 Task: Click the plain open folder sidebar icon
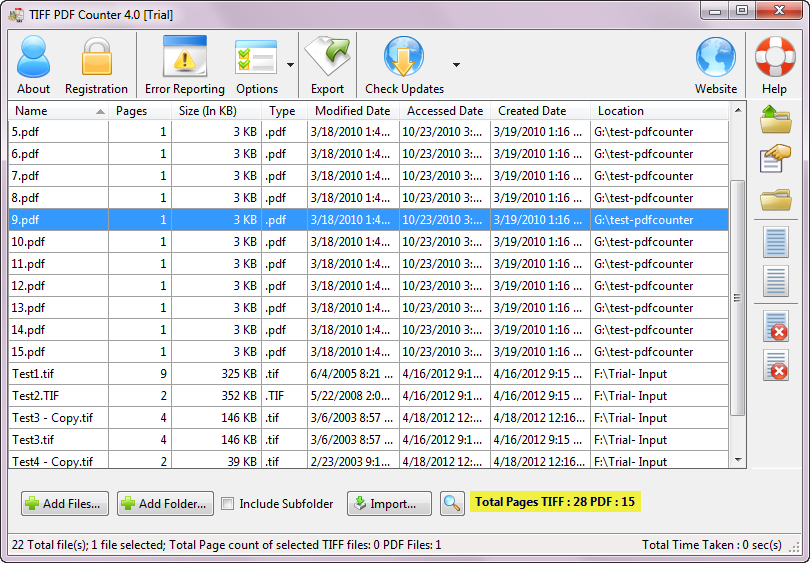coord(775,199)
